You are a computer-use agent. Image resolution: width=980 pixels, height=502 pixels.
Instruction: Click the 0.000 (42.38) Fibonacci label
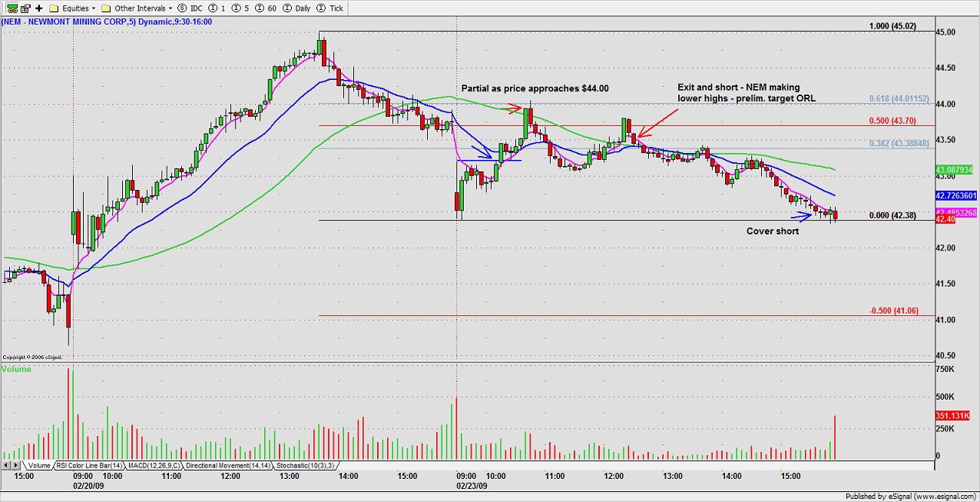click(893, 215)
